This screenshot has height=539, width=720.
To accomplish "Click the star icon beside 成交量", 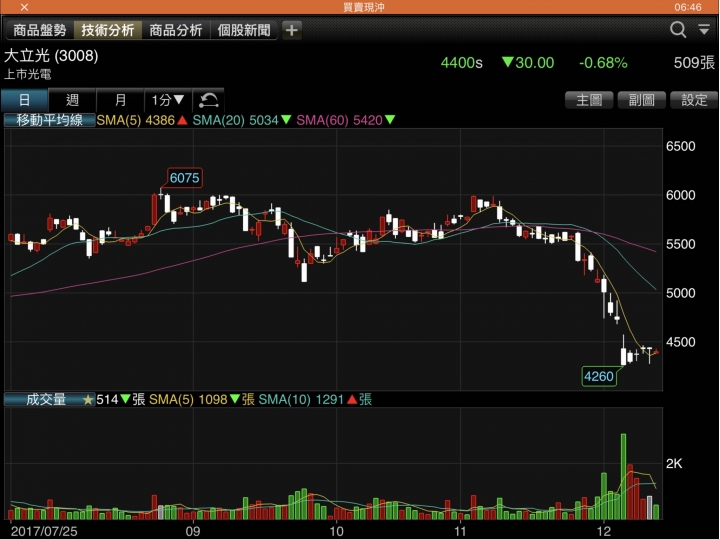I will (88, 400).
